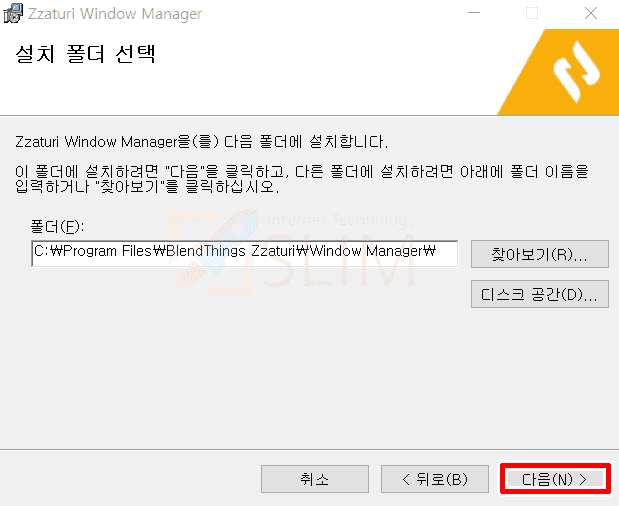Close the Zzaturi Window Manager installer
Viewport: 619px width, 506px height.
point(591,13)
